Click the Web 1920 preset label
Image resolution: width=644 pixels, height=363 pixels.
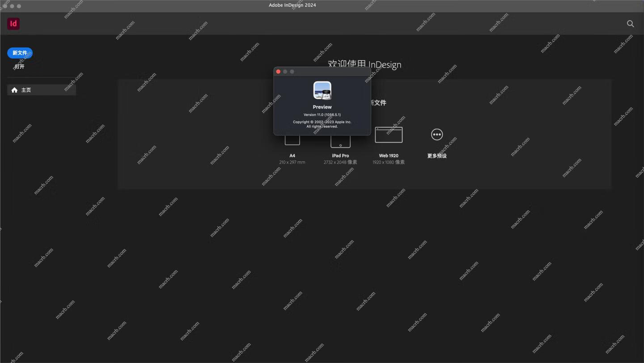point(389,156)
